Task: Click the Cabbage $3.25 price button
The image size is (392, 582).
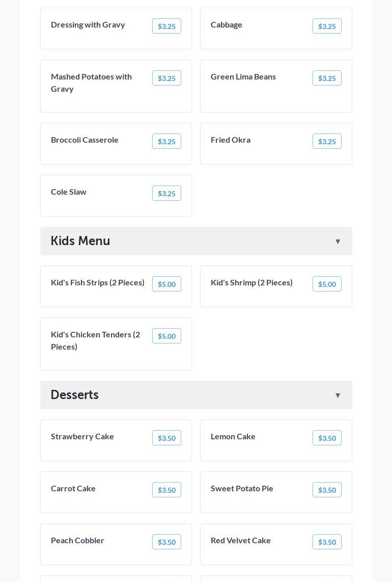Action: pyautogui.click(x=327, y=27)
